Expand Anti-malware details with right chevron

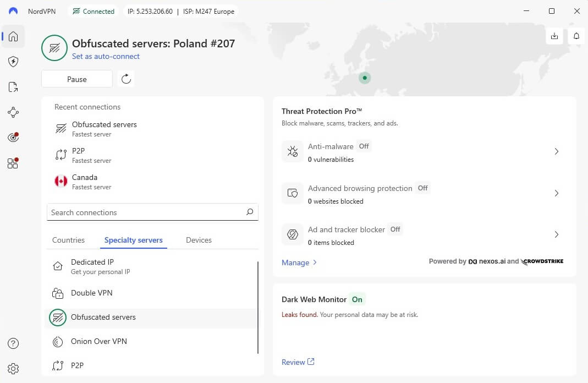pyautogui.click(x=556, y=151)
